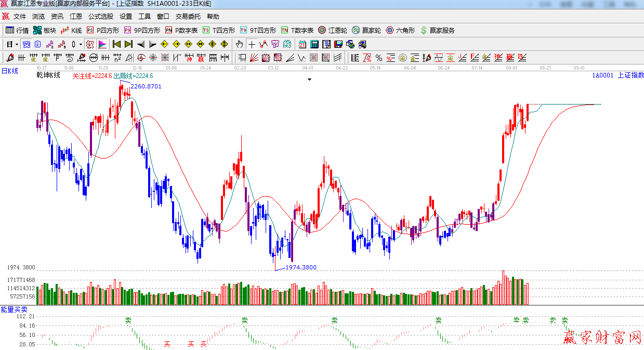
Task: Expand the 日 period dropdown arrow
Action: click(x=17, y=44)
